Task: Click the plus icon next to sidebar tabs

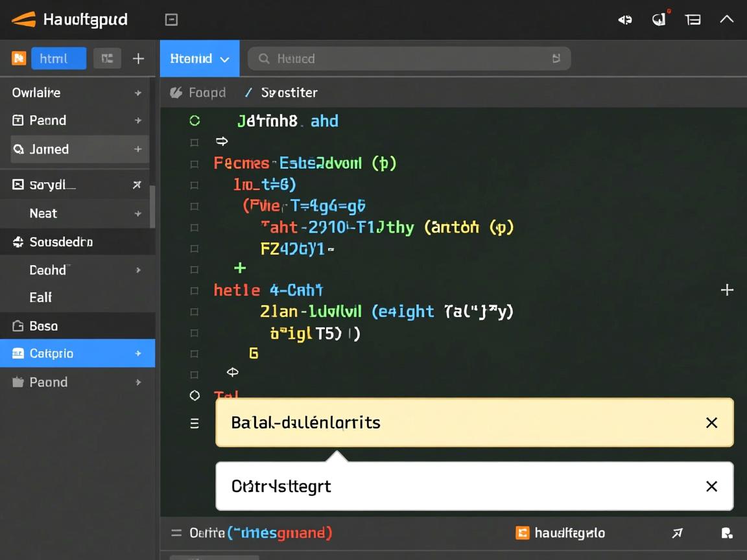Action: [138, 58]
